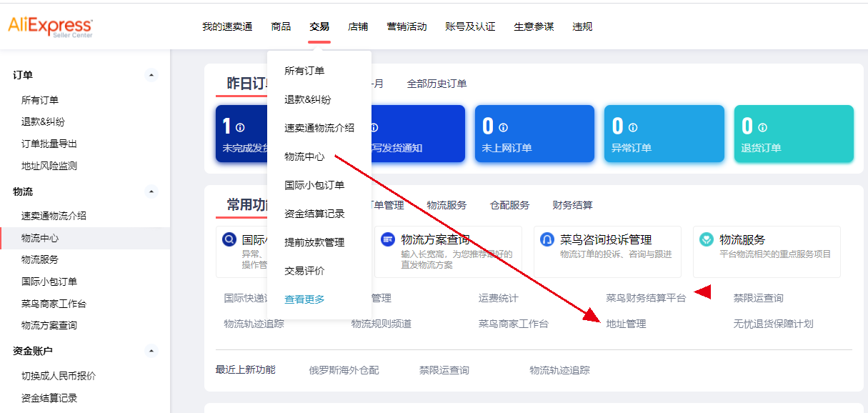Collapse the 物流 sidebar section
This screenshot has width=868, height=413.
click(151, 191)
